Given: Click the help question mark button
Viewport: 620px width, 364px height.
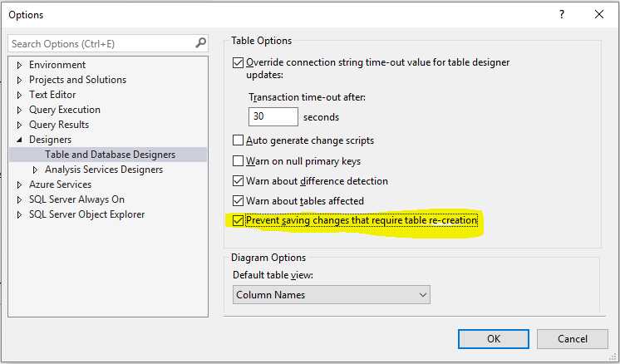Looking at the screenshot, I should point(561,14).
